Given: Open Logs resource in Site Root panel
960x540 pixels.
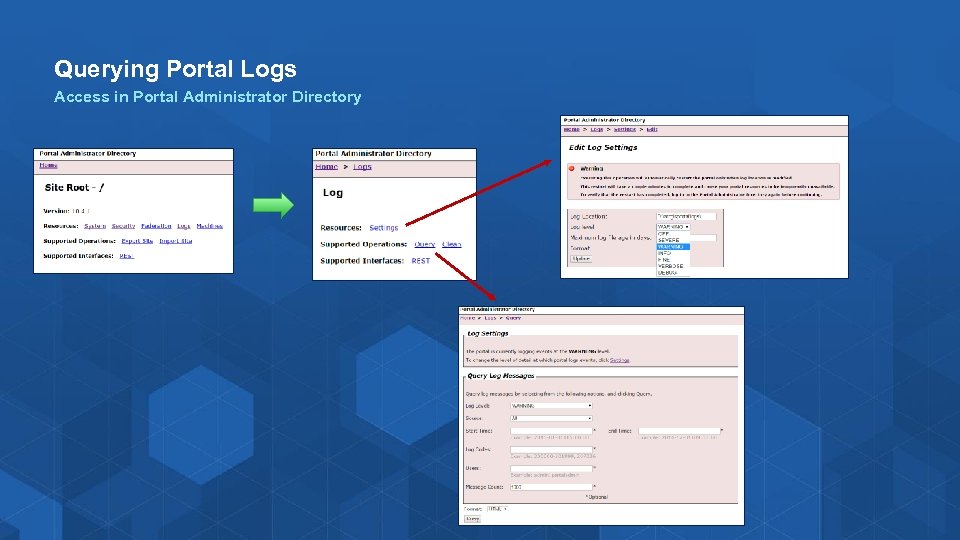Looking at the screenshot, I should tap(184, 226).
